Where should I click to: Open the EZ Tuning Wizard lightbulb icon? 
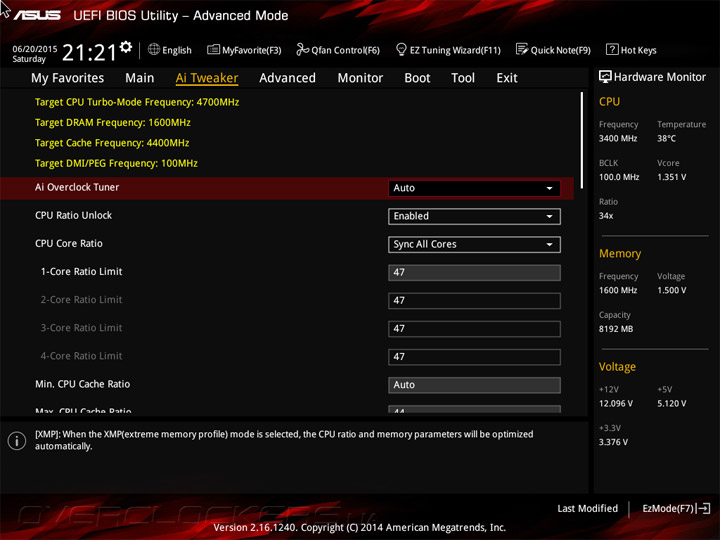[401, 49]
